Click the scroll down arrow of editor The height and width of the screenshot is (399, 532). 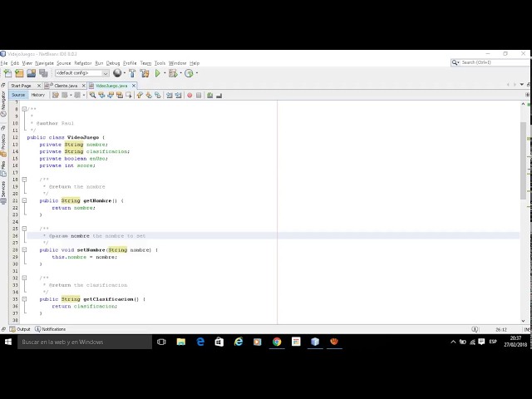[523, 321]
